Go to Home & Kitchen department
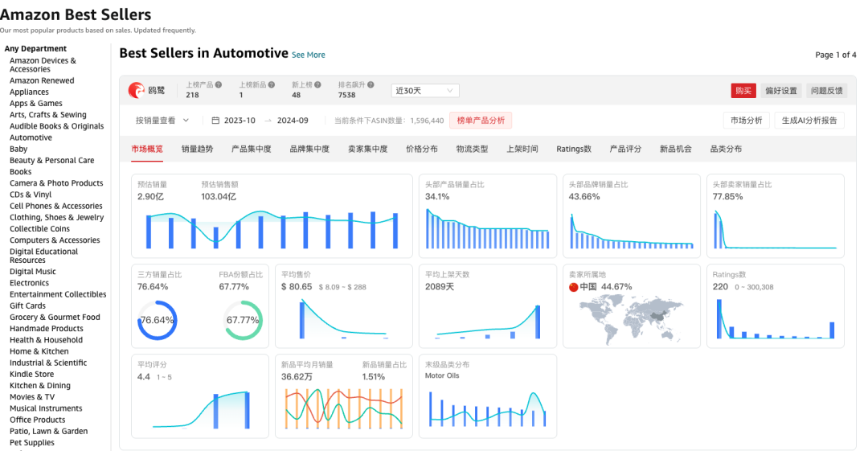This screenshot has width=868, height=451. click(39, 351)
